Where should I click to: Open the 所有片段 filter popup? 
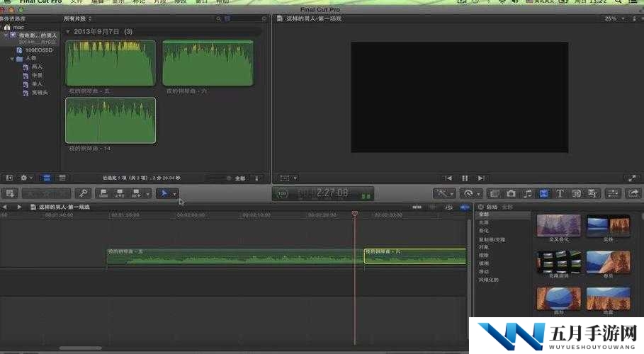click(77, 18)
